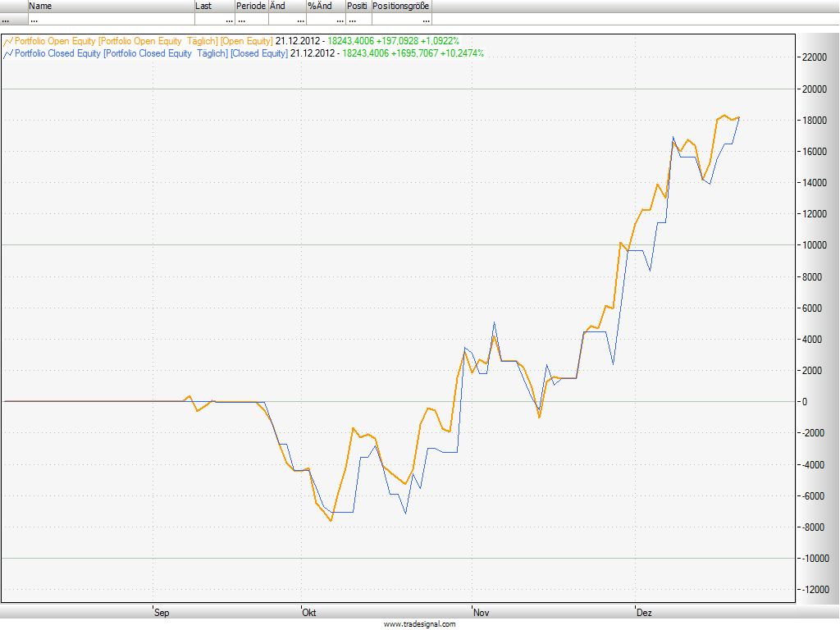
Task: Click the blue Portfolio Closed Equity legend icon
Action: pos(8,53)
